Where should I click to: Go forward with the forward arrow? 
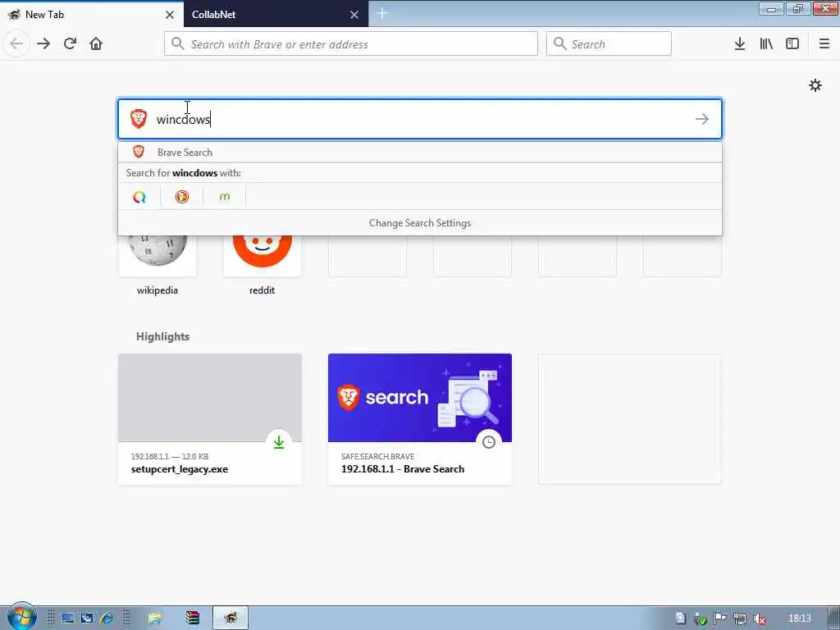click(44, 43)
